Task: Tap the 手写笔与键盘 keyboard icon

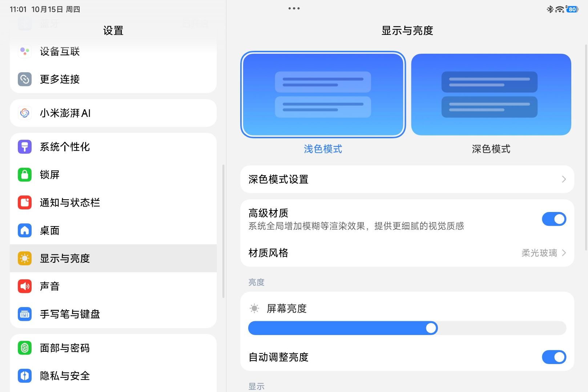Action: 25,314
